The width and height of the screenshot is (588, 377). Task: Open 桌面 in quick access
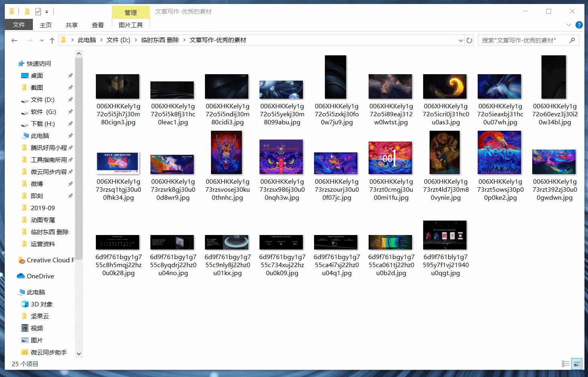click(37, 75)
